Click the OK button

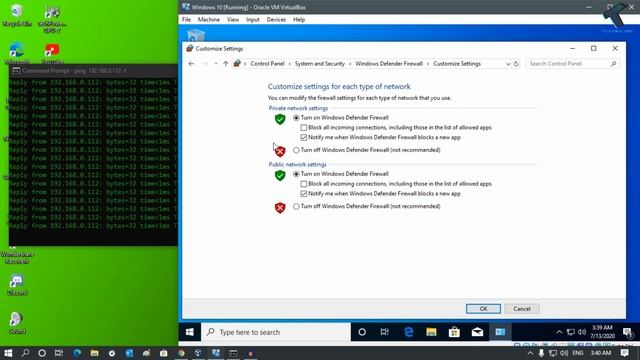click(x=483, y=309)
